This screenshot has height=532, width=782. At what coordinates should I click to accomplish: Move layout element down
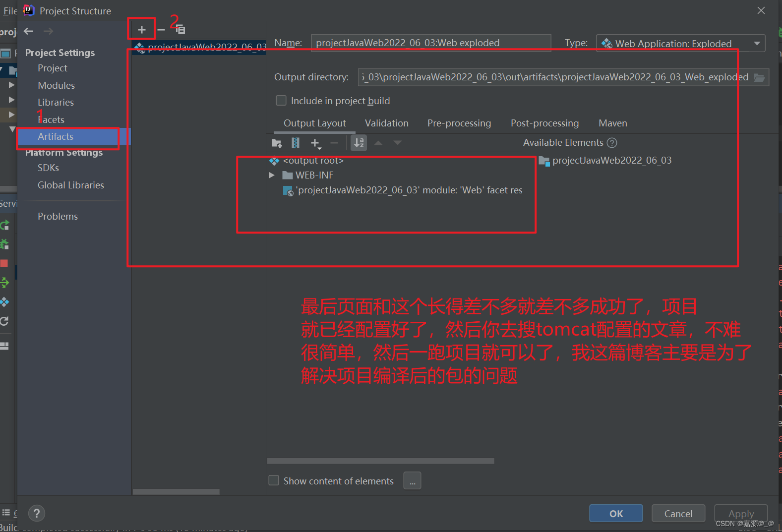(x=398, y=143)
